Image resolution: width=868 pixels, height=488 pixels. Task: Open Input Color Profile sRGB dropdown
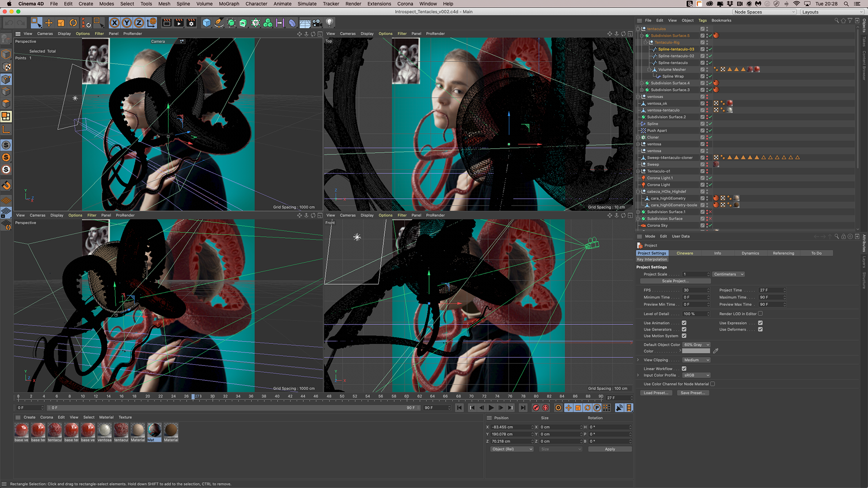click(696, 375)
